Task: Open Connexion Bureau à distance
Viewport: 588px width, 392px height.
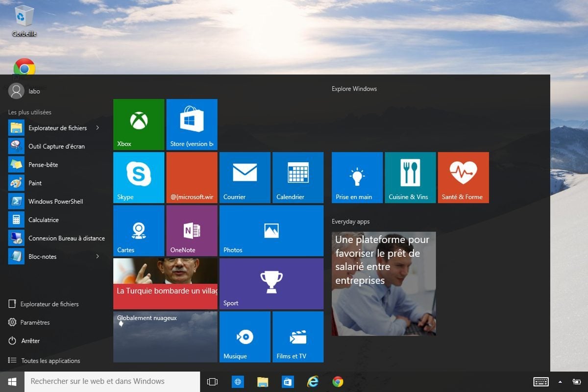Action: 56,238
